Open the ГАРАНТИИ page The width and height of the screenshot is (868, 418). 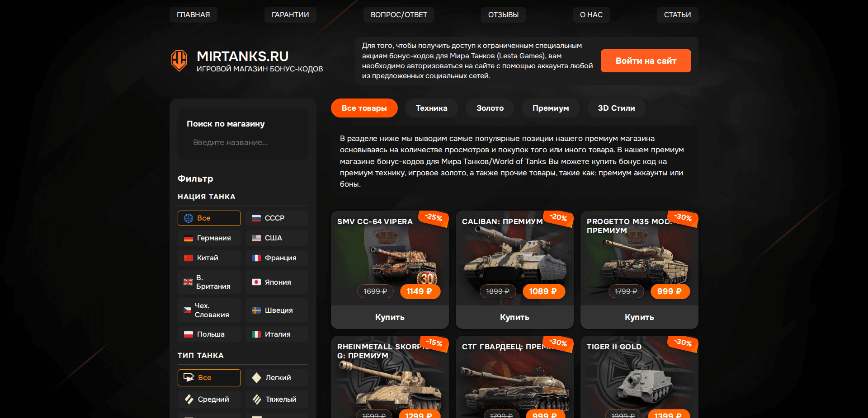click(x=290, y=15)
